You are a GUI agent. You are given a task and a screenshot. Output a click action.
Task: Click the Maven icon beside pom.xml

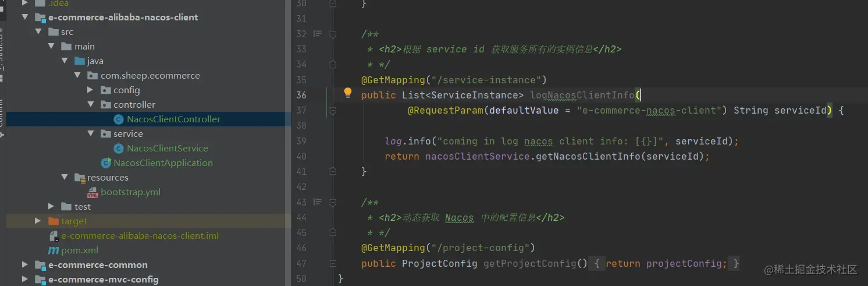coord(53,250)
